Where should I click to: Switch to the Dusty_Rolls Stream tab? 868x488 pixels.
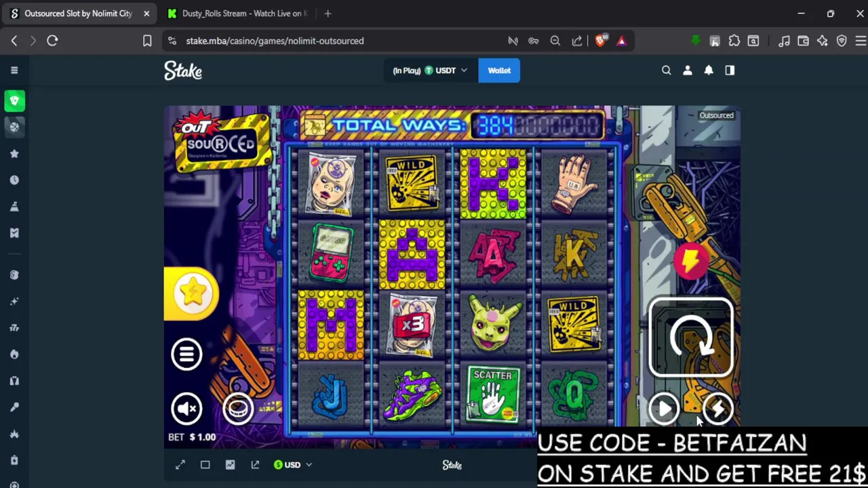tap(237, 14)
